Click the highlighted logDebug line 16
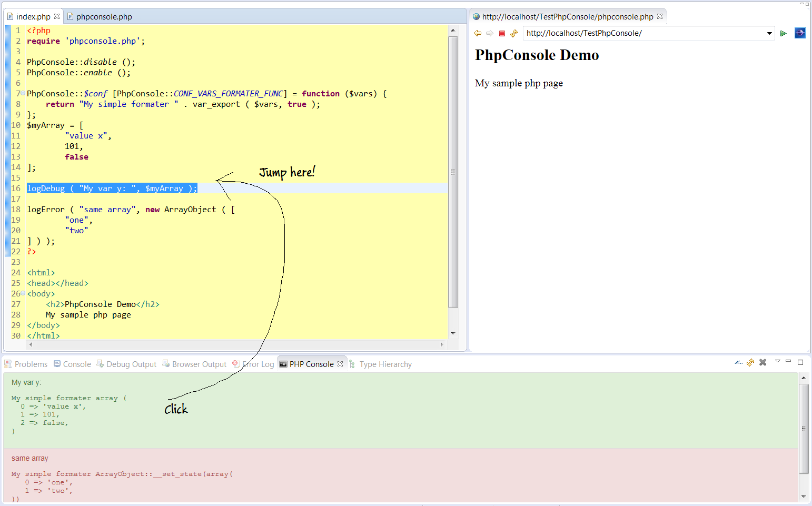Screen dimensions: 812x506 click(x=112, y=188)
